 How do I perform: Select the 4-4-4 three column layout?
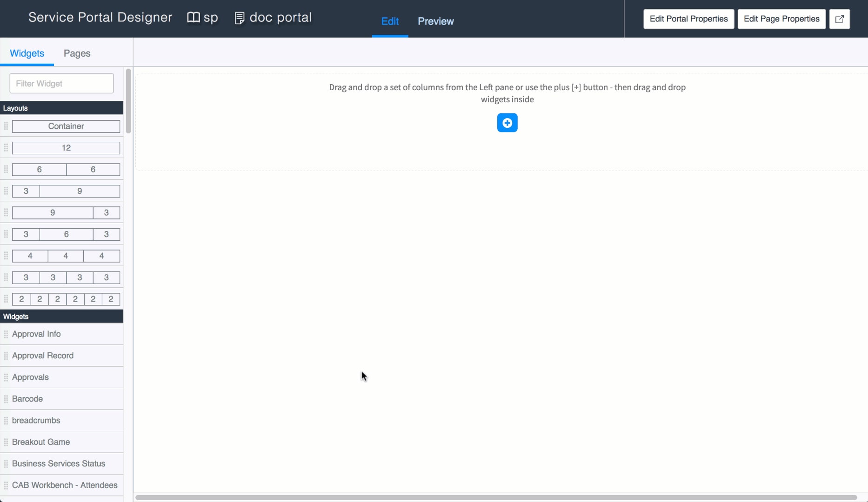tap(66, 256)
